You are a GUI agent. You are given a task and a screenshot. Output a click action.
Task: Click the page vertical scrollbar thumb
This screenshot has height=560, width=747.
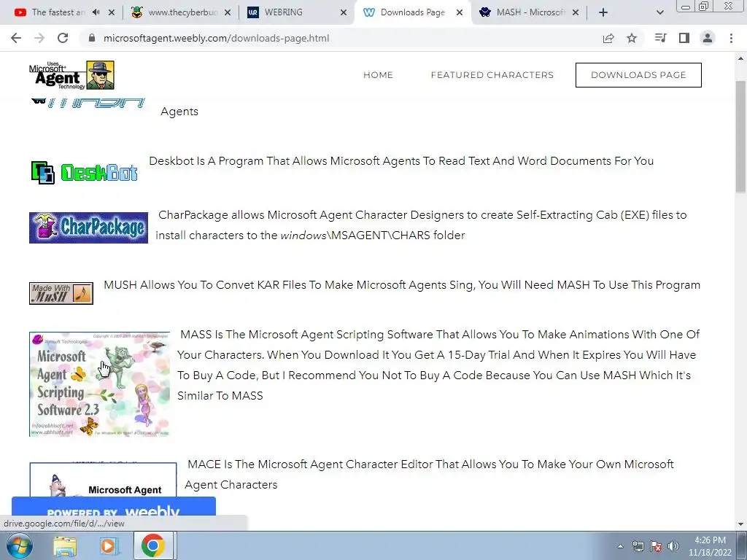pyautogui.click(x=741, y=136)
